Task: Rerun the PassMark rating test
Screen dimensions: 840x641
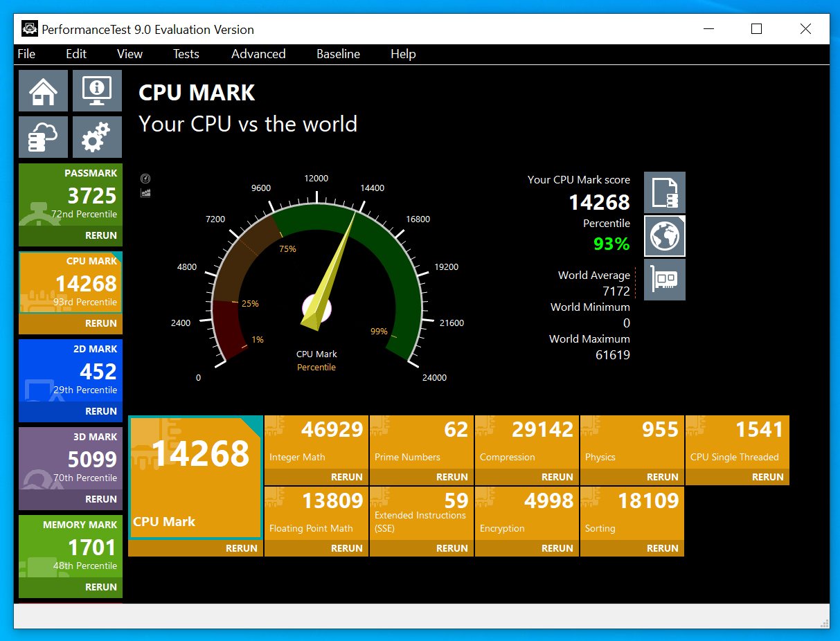Action: (101, 235)
